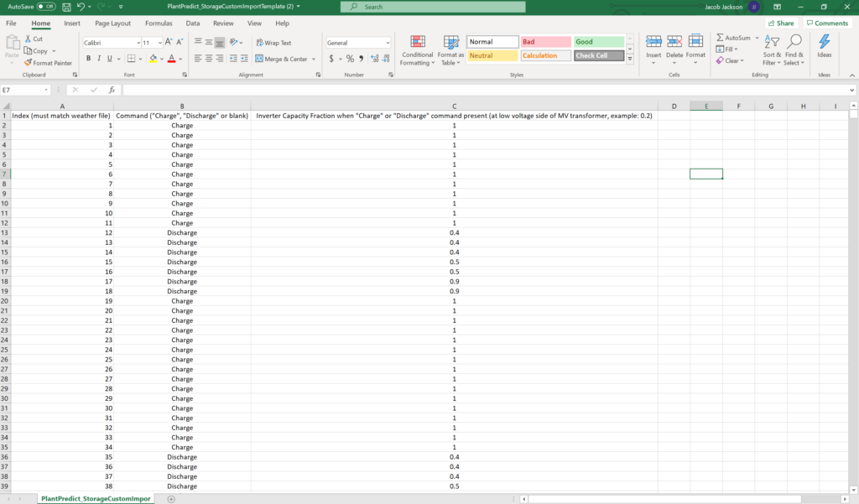
Task: Open the Help tab
Action: 282,23
